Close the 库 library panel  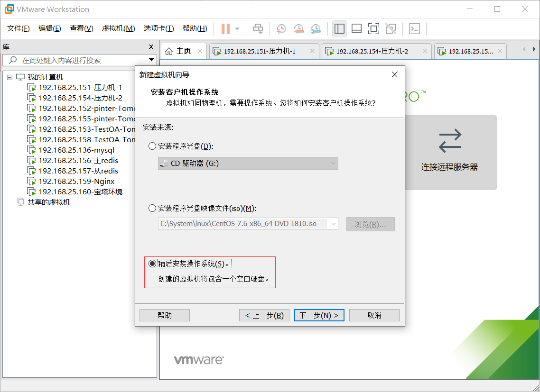click(x=151, y=47)
